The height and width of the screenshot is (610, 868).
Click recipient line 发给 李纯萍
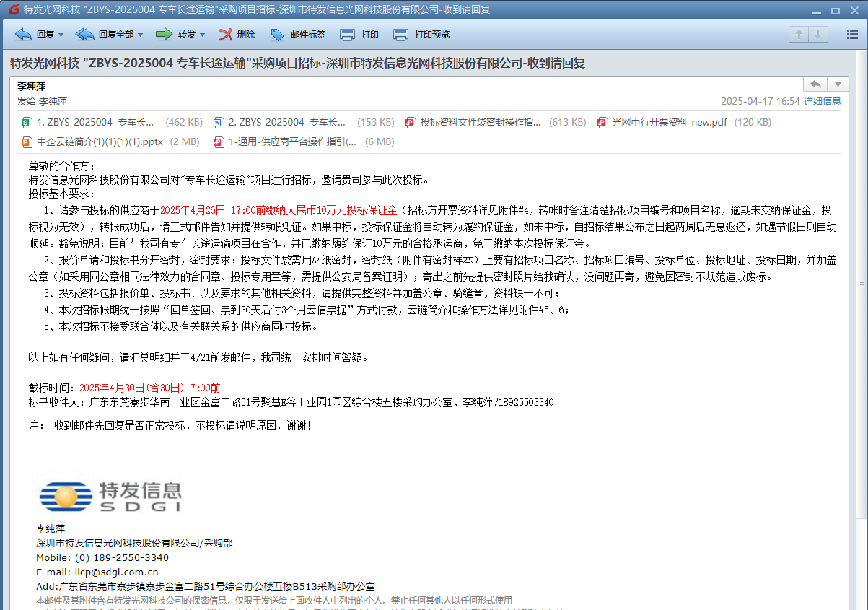[43, 101]
